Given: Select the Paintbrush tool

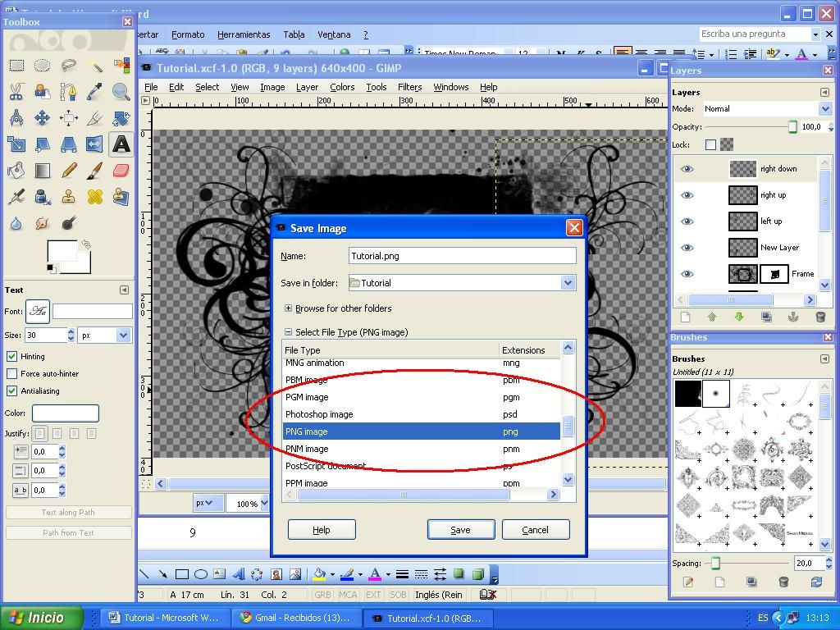Looking at the screenshot, I should point(94,170).
